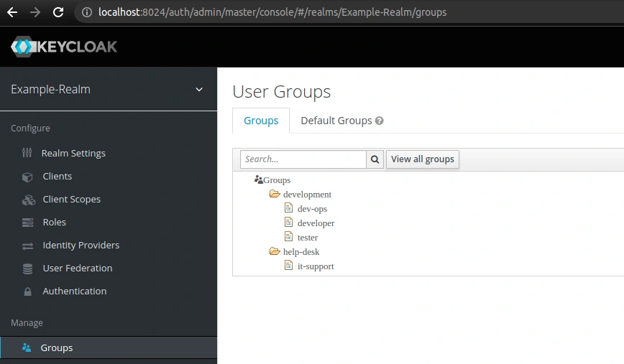The image size is (624, 364).
Task: Click the Groups people icon in sidebar
Action: [x=27, y=347]
